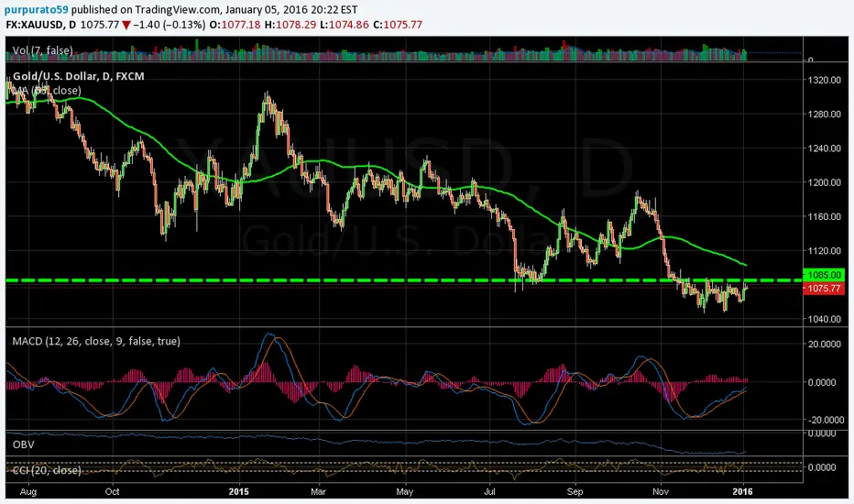Click the Mar date axis label
Screen dimensions: 854x504
[x=318, y=491]
